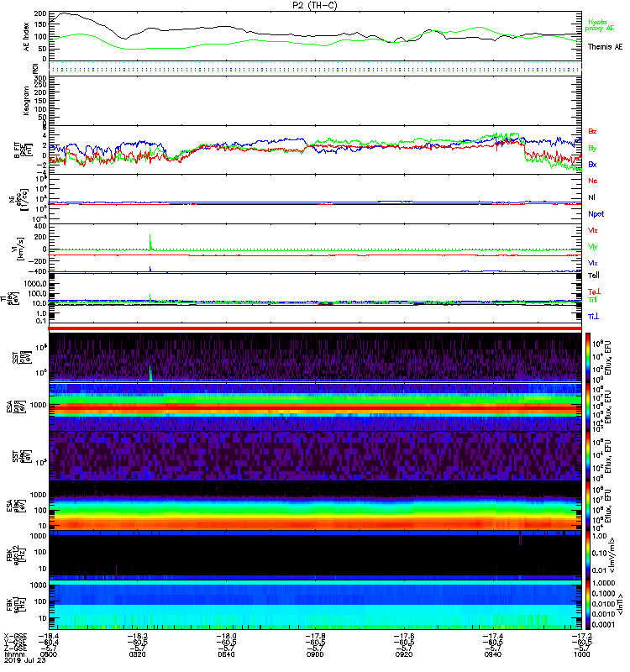Click the ESA electron Eflux color bar
The image size is (630, 672).
click(x=588, y=506)
